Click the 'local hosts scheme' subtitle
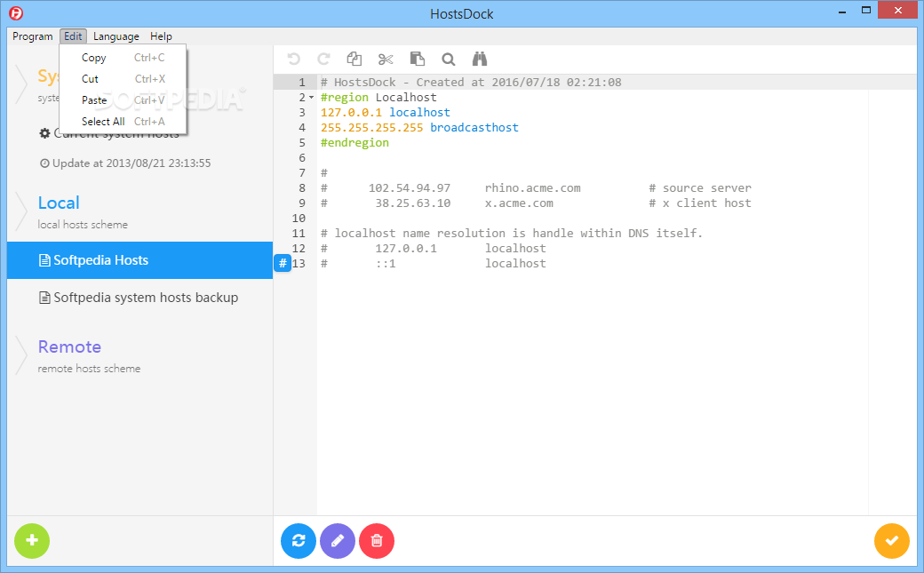Screen dimensions: 924x573 tap(83, 225)
